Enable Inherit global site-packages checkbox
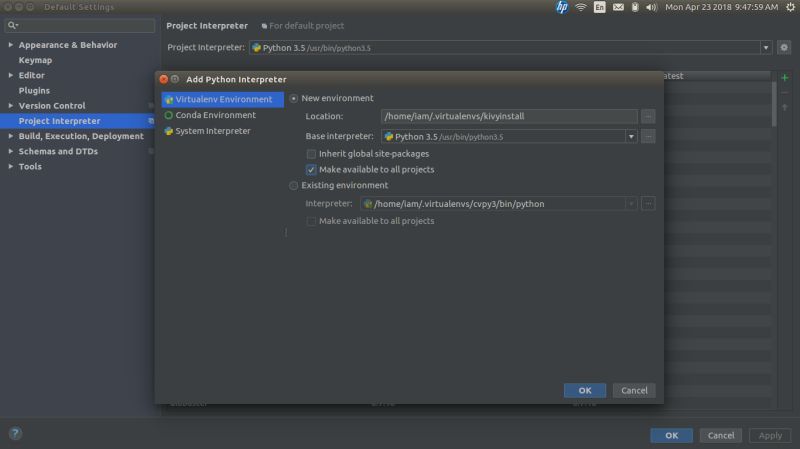This screenshot has width=800, height=449. tap(311, 154)
